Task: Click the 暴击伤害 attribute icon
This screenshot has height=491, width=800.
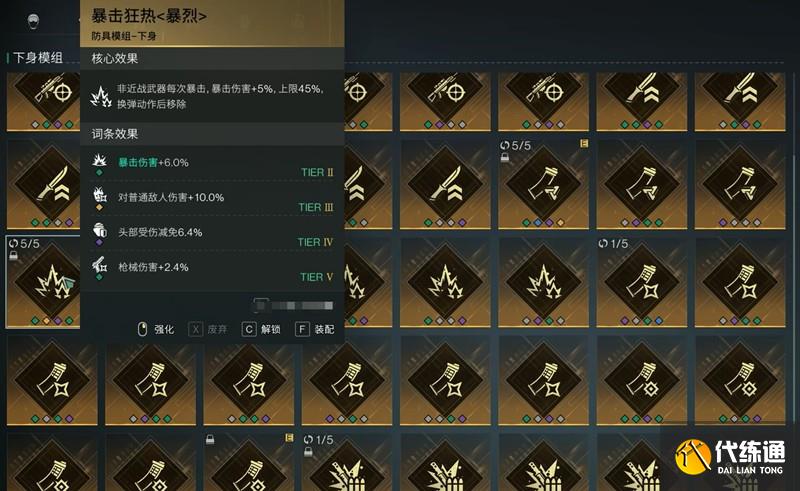Action: click(99, 160)
